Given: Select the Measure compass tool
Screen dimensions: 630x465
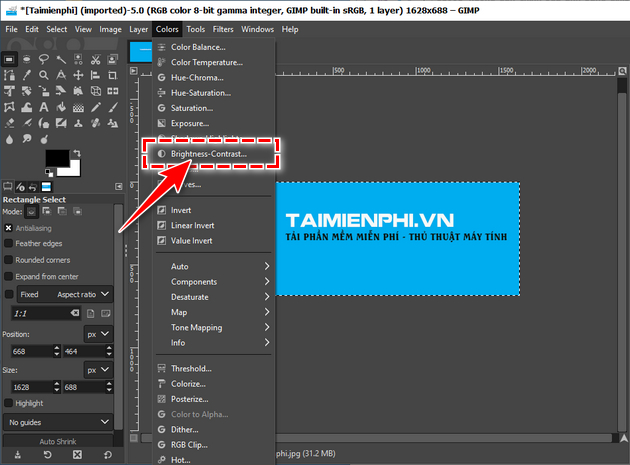Looking at the screenshot, I should click(x=61, y=75).
